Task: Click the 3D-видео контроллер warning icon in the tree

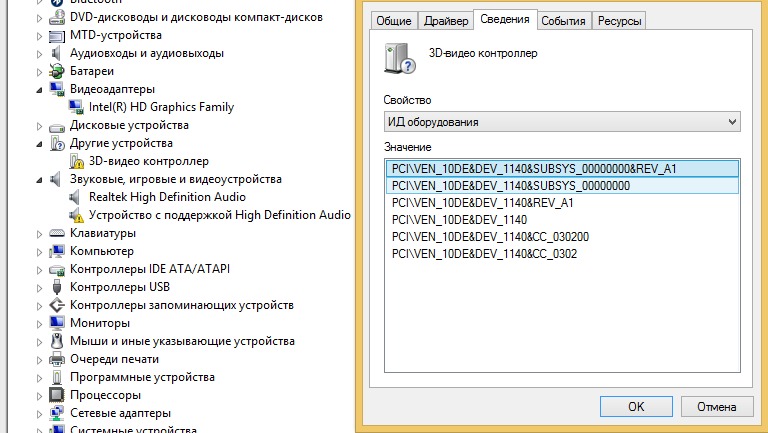Action: click(x=76, y=161)
